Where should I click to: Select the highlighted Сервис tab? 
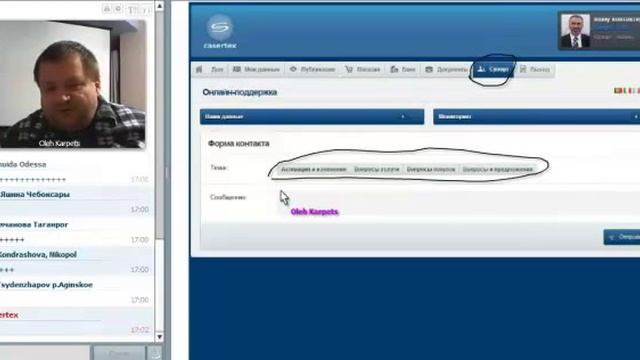[493, 69]
